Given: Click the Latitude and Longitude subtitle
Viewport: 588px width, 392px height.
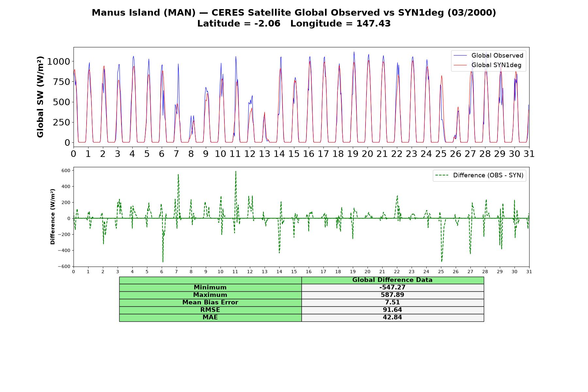Looking at the screenshot, I should (x=294, y=24).
